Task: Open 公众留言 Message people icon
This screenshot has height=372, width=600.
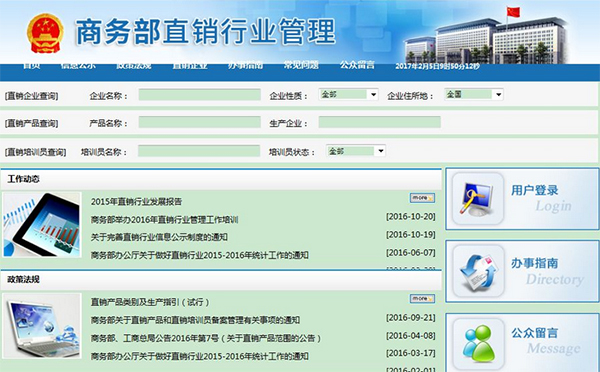Action: point(478,344)
